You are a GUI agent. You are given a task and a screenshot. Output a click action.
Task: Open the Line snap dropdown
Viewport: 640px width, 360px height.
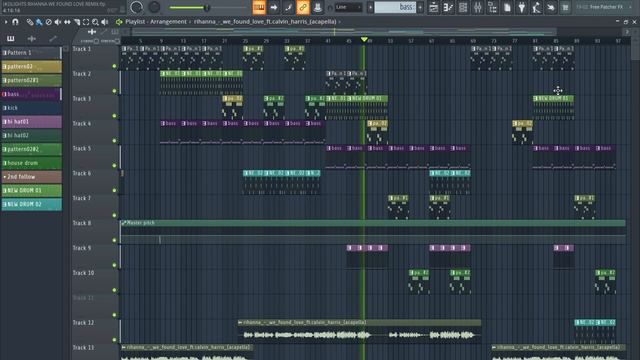tap(348, 7)
